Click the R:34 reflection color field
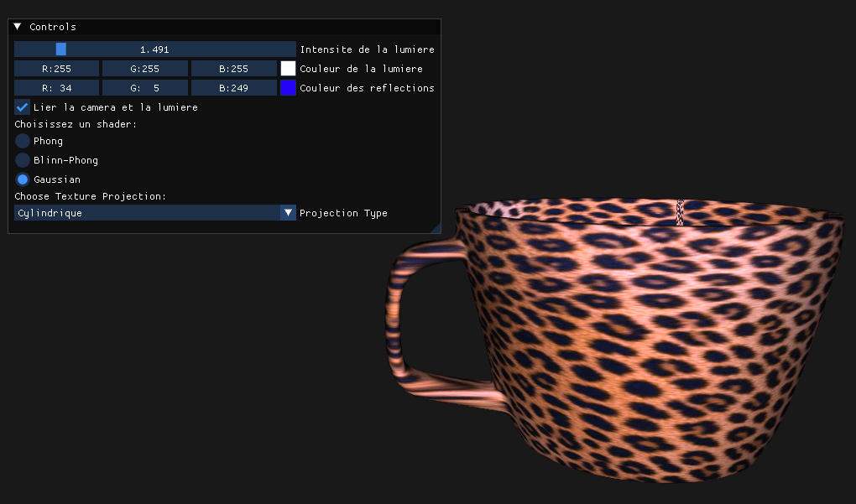The height and width of the screenshot is (504, 856). coord(57,88)
